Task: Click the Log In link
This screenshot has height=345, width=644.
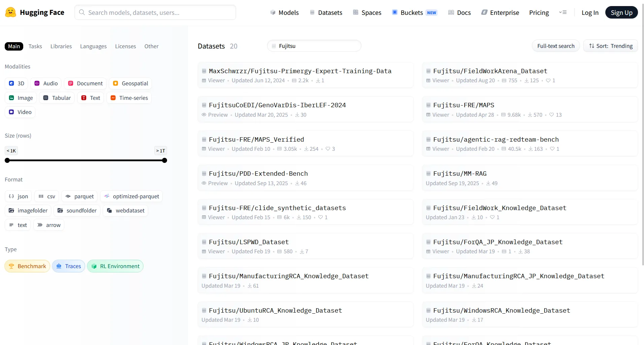Action: (x=590, y=12)
